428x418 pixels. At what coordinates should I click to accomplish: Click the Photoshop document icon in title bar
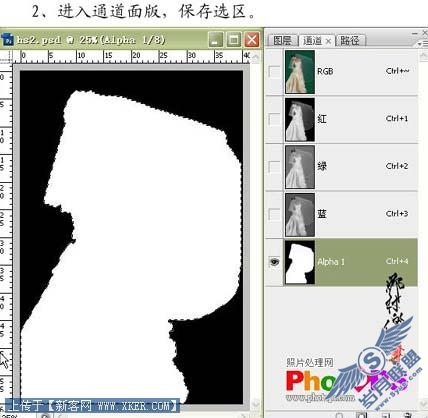coord(7,39)
